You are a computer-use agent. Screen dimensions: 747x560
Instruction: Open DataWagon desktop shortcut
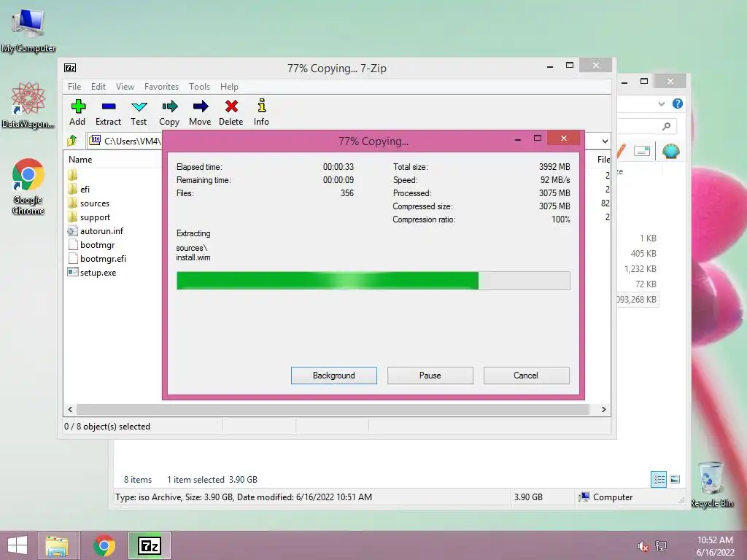pos(28,105)
